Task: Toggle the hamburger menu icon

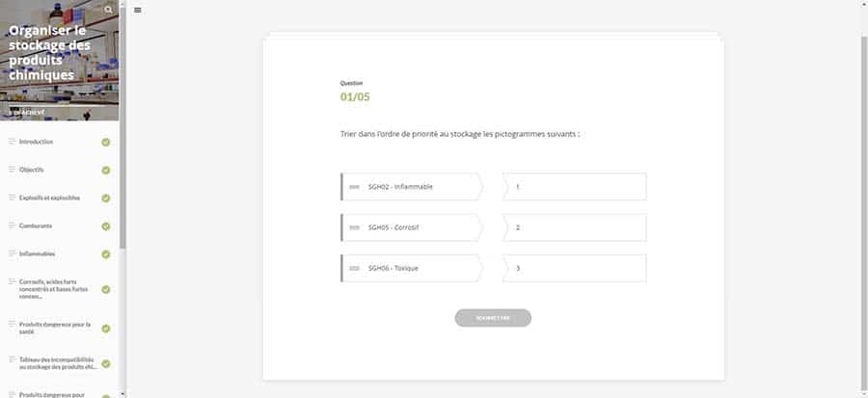Action: [138, 10]
